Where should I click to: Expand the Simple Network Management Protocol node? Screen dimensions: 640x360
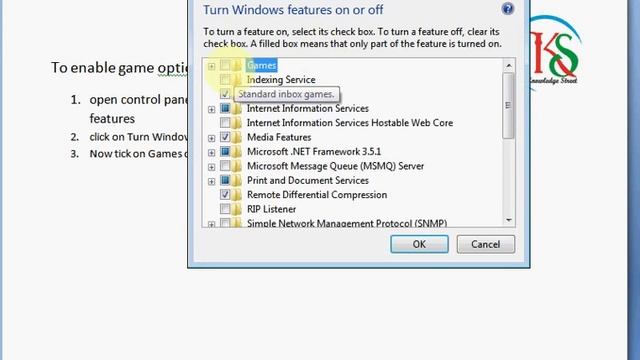pyautogui.click(x=211, y=224)
